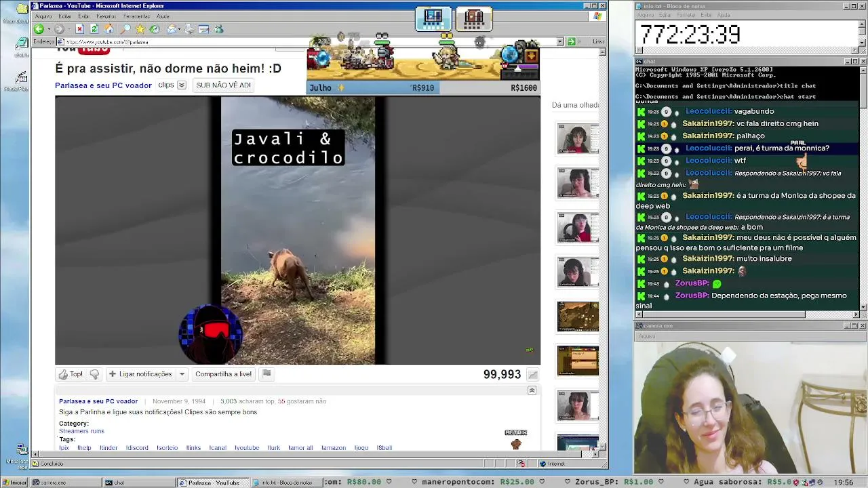Open the Arquivo menu in Internet Explorer
Viewport: 868px width, 488px height.
43,16
